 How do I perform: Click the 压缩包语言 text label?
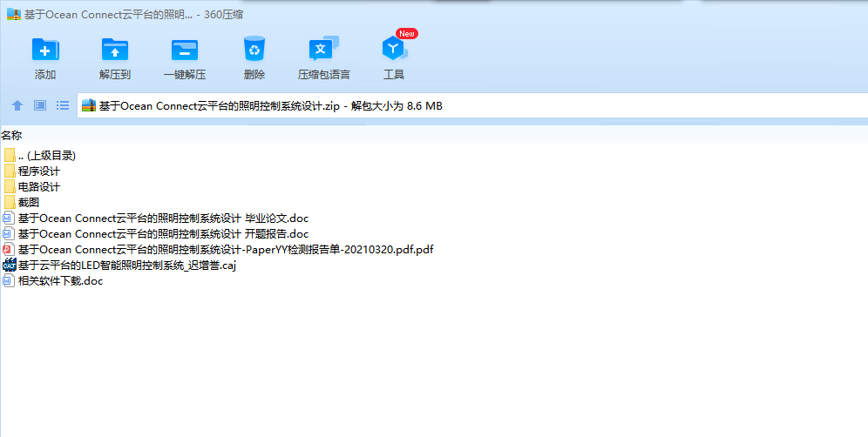[324, 75]
